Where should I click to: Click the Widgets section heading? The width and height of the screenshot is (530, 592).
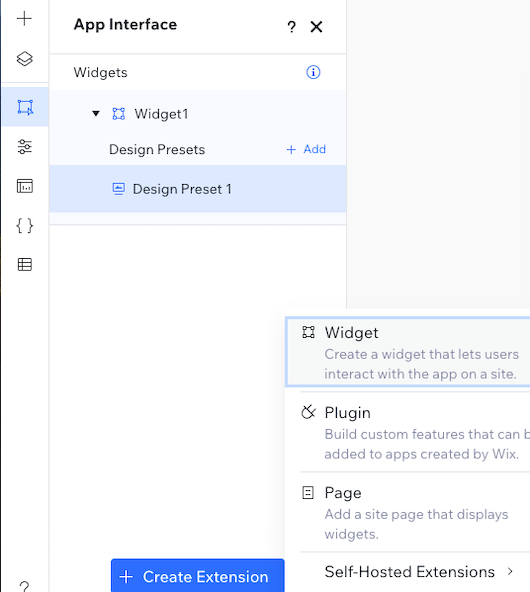[x=100, y=72]
